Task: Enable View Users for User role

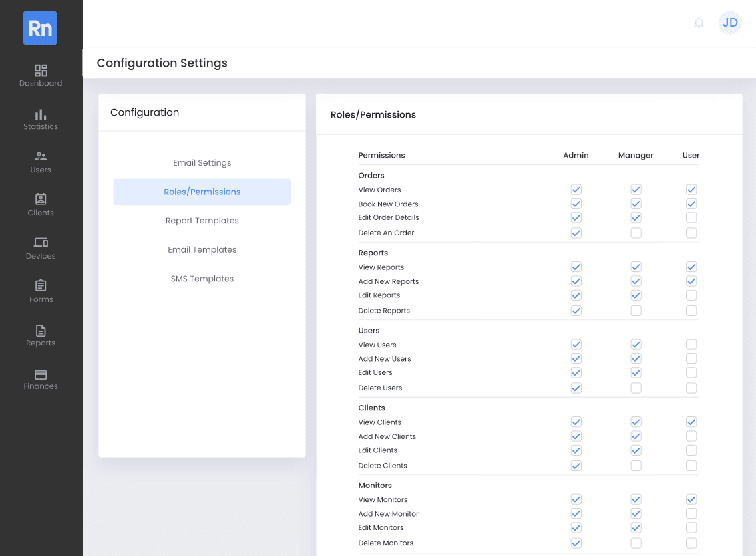Action: point(691,345)
